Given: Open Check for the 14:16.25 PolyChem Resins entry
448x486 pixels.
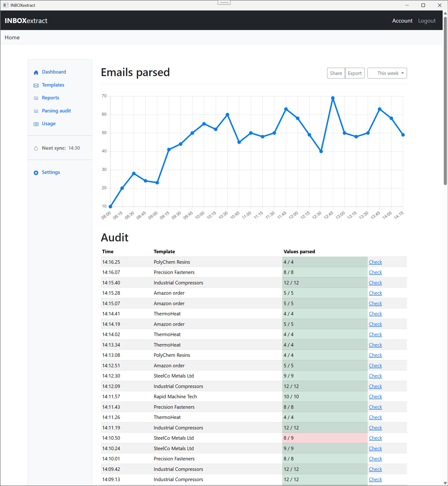Looking at the screenshot, I should 375,262.
